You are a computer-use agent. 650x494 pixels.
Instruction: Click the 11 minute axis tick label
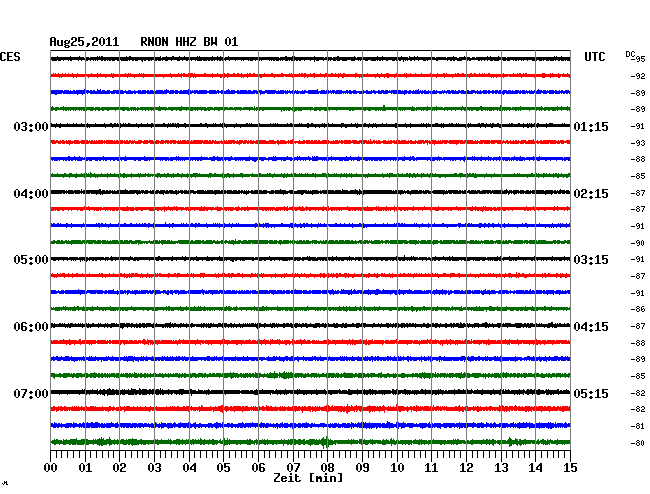tap(432, 468)
